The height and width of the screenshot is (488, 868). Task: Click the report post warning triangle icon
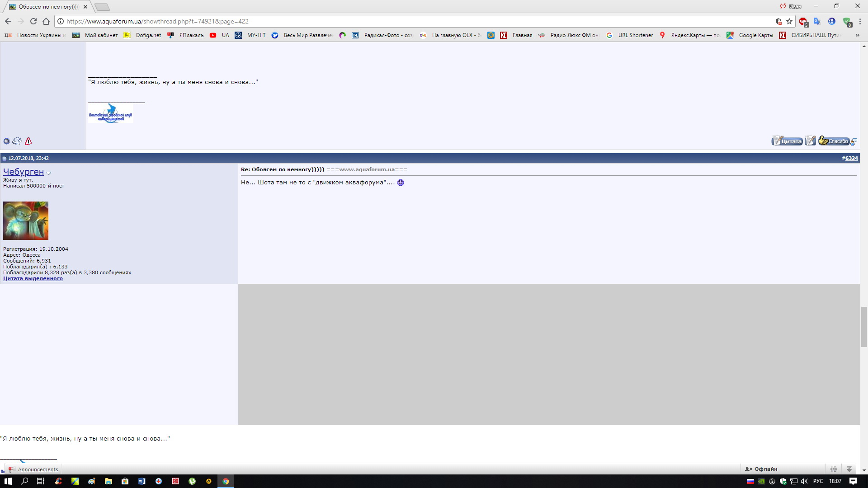pos(28,141)
